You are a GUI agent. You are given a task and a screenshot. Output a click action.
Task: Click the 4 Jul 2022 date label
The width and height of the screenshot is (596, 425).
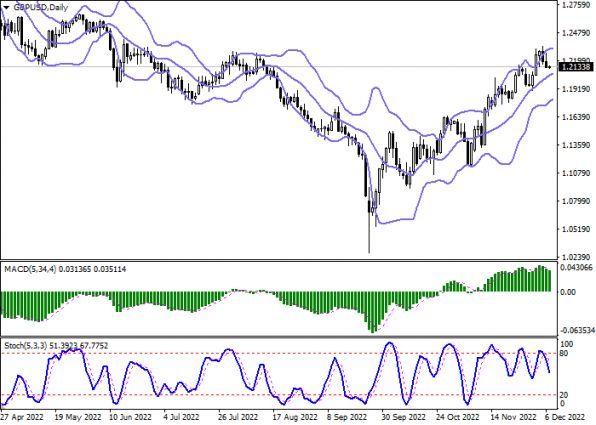pos(182,417)
